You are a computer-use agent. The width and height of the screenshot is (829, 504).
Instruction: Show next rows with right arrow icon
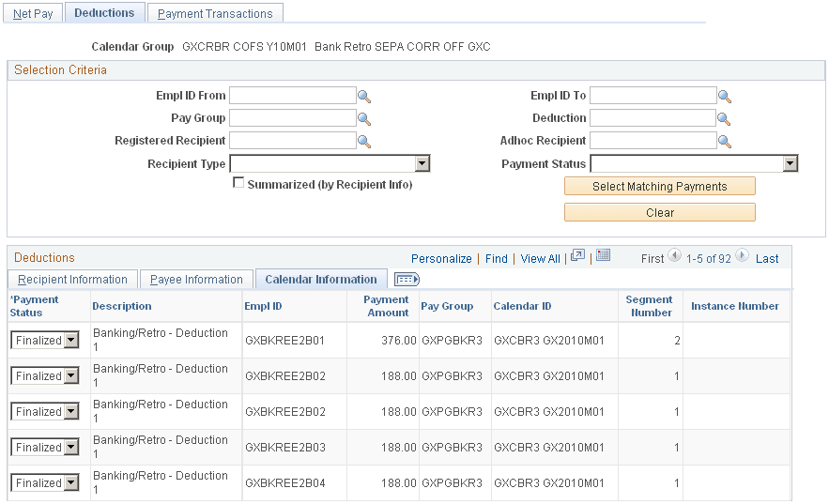point(743,255)
